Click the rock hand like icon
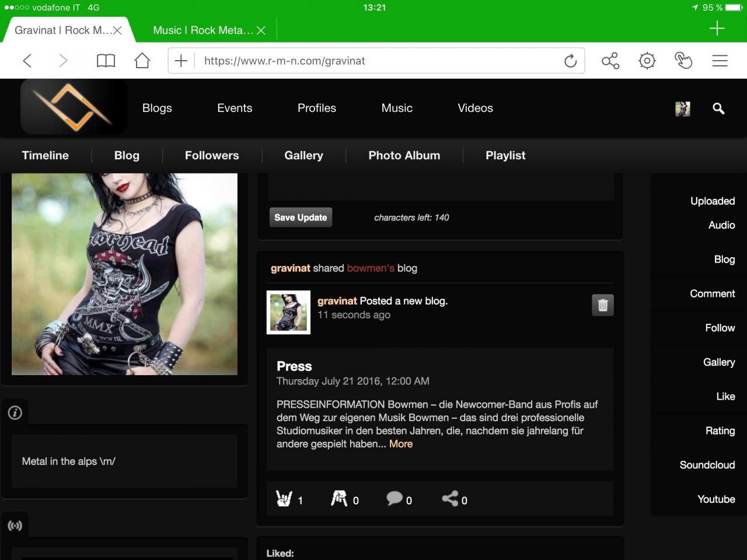Image resolution: width=747 pixels, height=560 pixels. coord(284,498)
